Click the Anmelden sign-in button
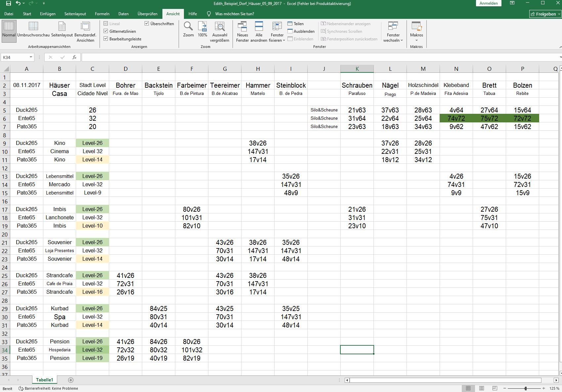 489,3
